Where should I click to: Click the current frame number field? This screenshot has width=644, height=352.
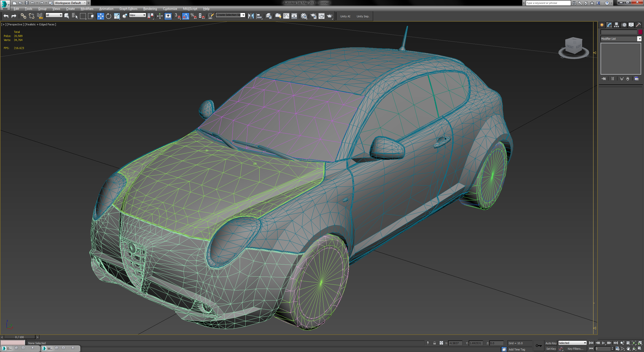(604, 349)
